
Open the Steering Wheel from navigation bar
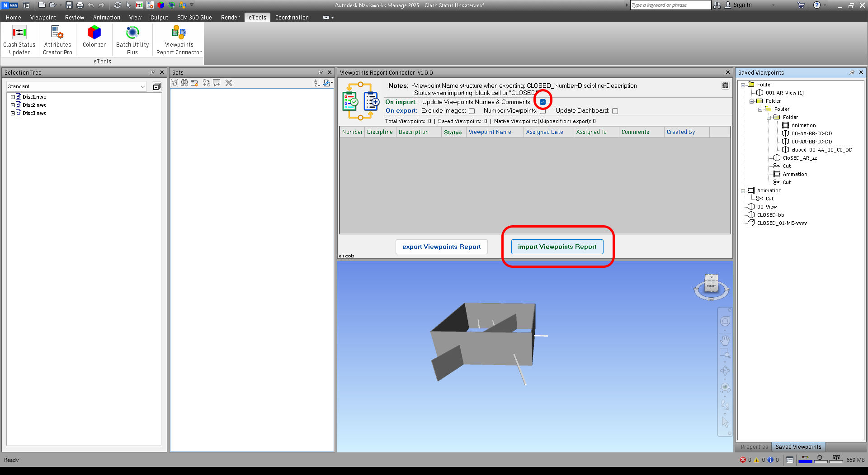(725, 321)
